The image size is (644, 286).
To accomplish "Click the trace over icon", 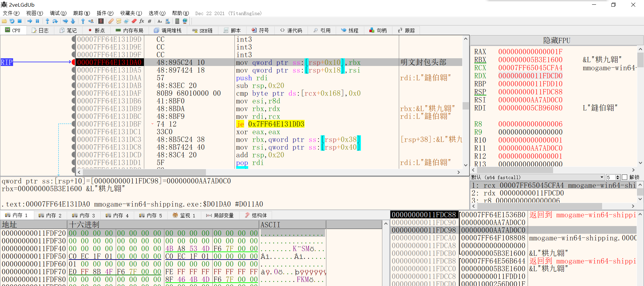I will [73, 21].
